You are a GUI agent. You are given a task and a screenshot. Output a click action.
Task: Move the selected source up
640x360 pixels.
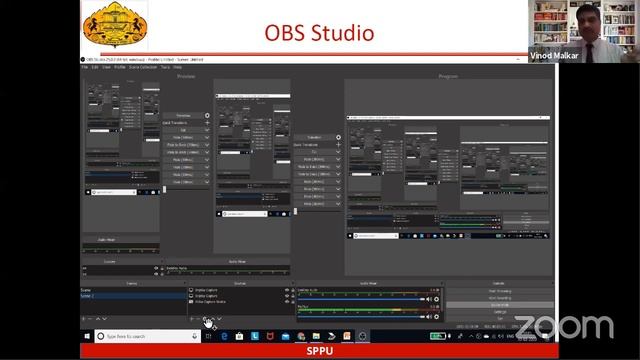tap(212, 319)
